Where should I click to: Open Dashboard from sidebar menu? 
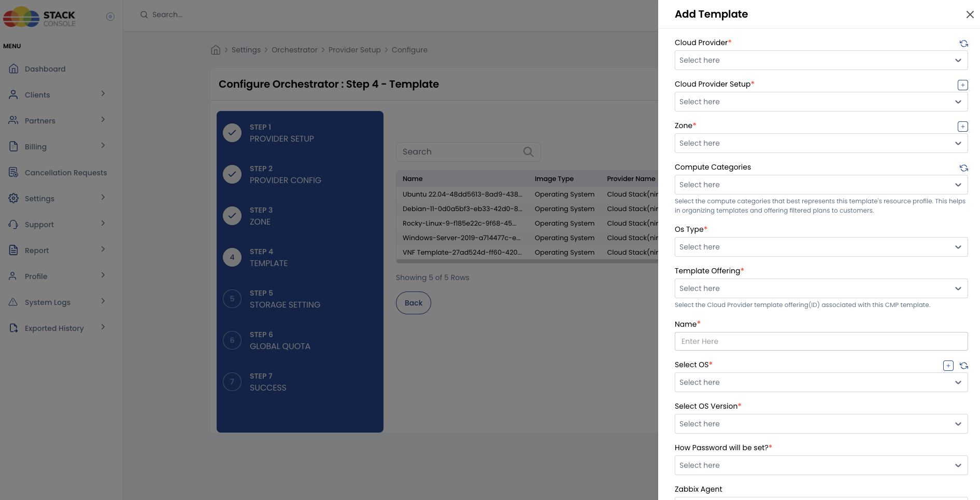[45, 69]
